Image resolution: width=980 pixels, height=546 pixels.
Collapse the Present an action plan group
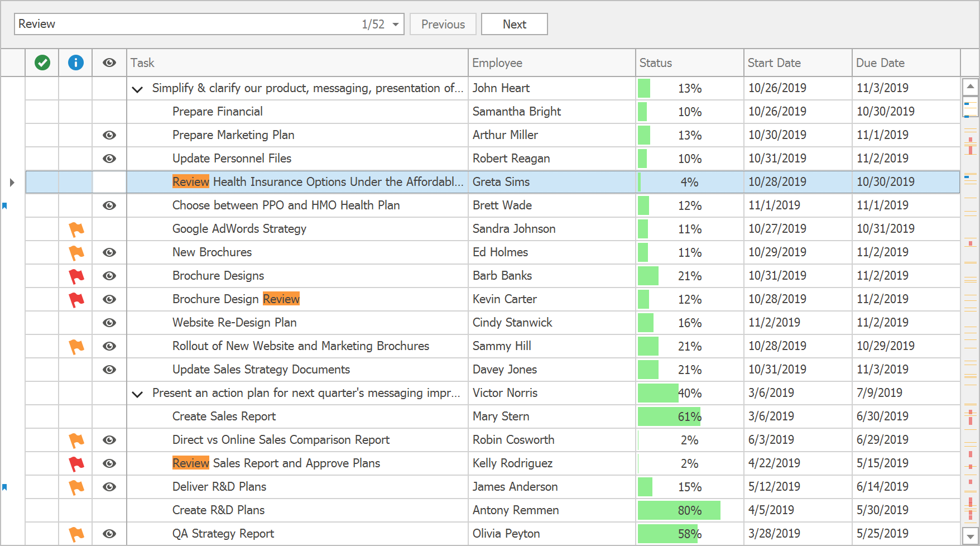(x=137, y=394)
